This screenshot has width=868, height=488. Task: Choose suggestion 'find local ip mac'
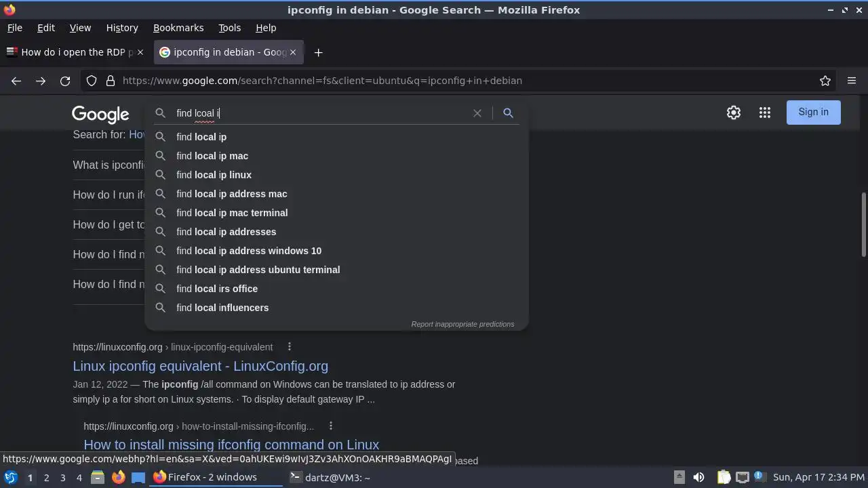(336, 156)
